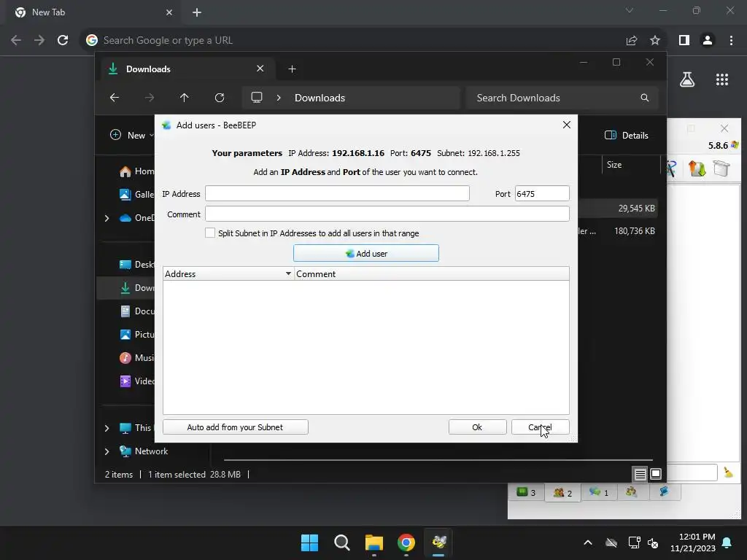The height and width of the screenshot is (560, 747).
Task: Expand the address bar path chevron
Action: [x=279, y=98]
